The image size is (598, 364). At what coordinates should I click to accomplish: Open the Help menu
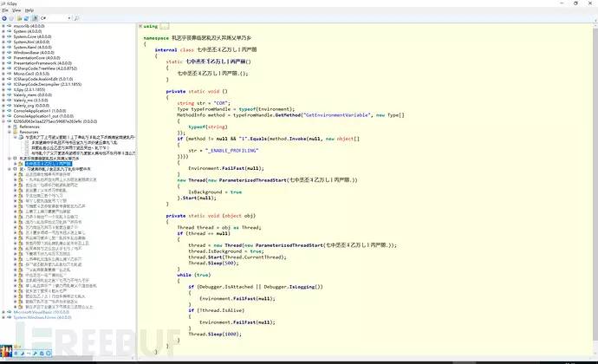click(29, 10)
